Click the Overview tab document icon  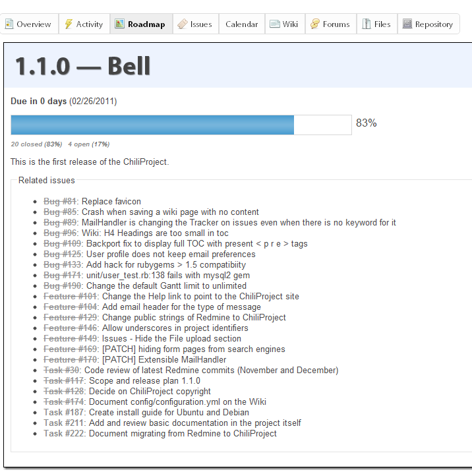[9, 24]
